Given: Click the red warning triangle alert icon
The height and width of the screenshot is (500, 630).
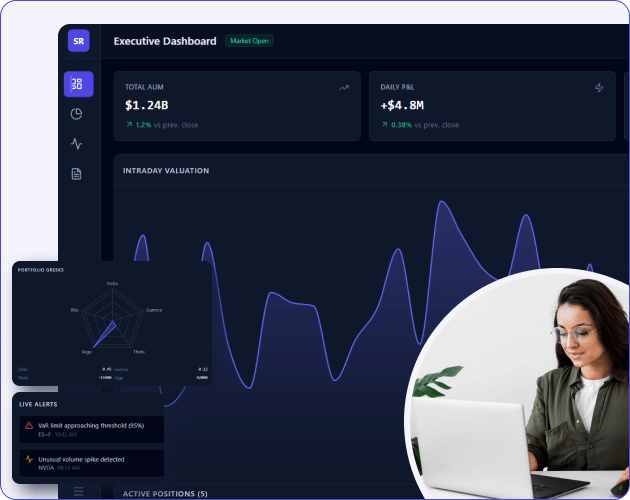Looking at the screenshot, I should point(29,425).
